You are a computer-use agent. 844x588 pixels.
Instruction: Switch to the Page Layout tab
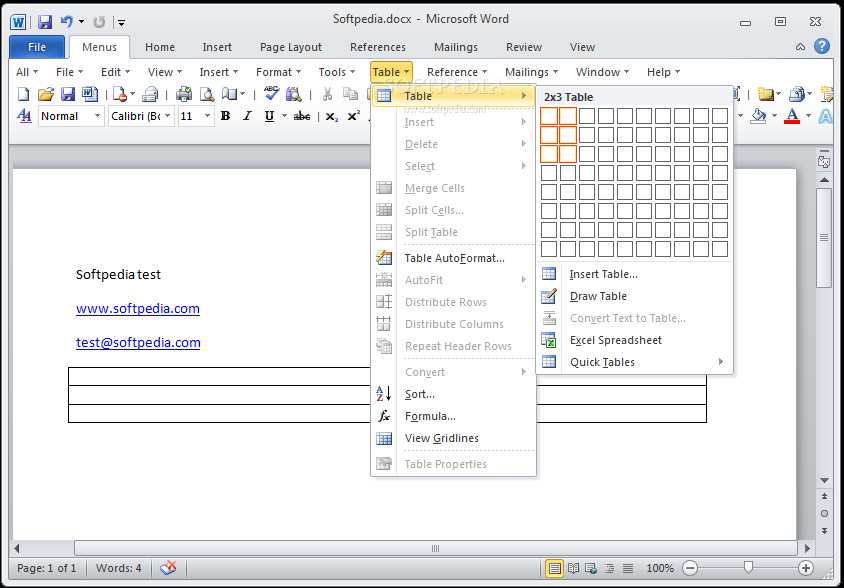pos(291,47)
